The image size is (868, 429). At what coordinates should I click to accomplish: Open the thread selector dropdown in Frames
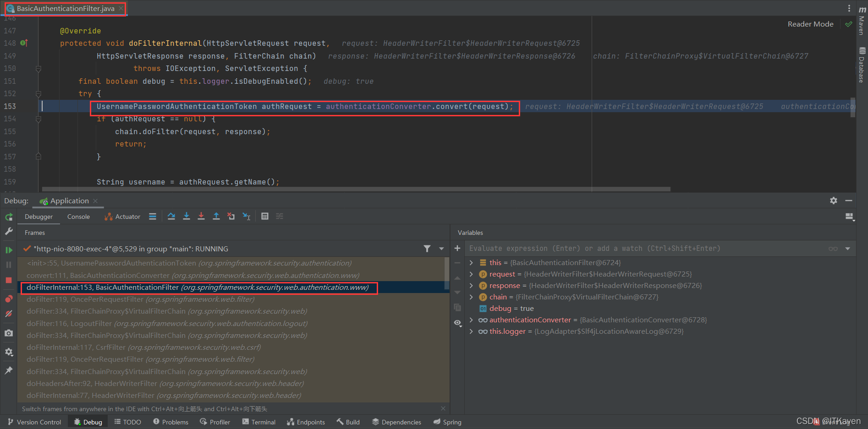441,249
